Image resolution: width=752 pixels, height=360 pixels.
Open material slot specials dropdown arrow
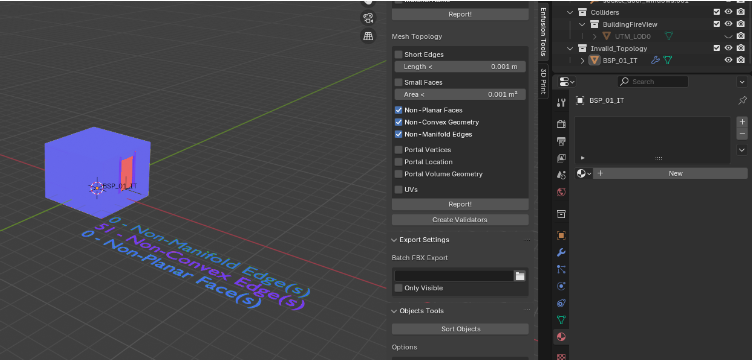[742, 150]
